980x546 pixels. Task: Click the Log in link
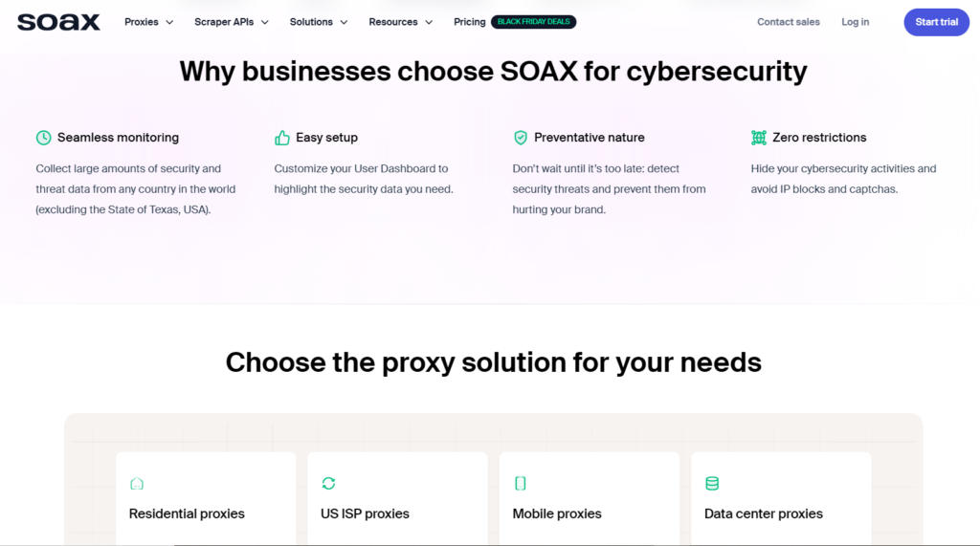pyautogui.click(x=855, y=22)
